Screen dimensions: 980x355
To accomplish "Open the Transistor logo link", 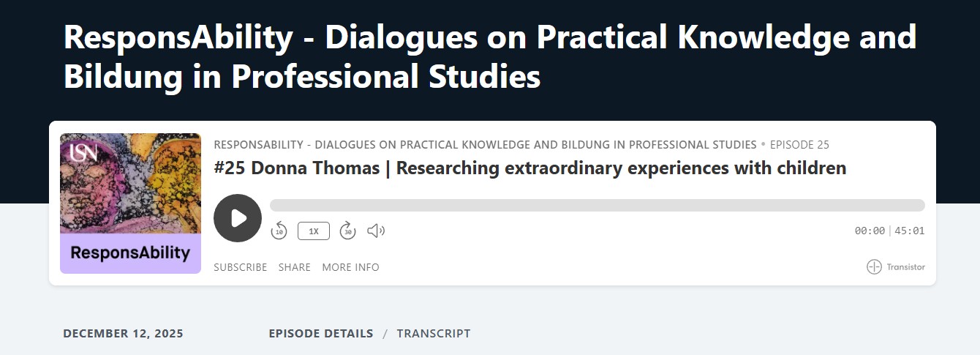I will 896,267.
